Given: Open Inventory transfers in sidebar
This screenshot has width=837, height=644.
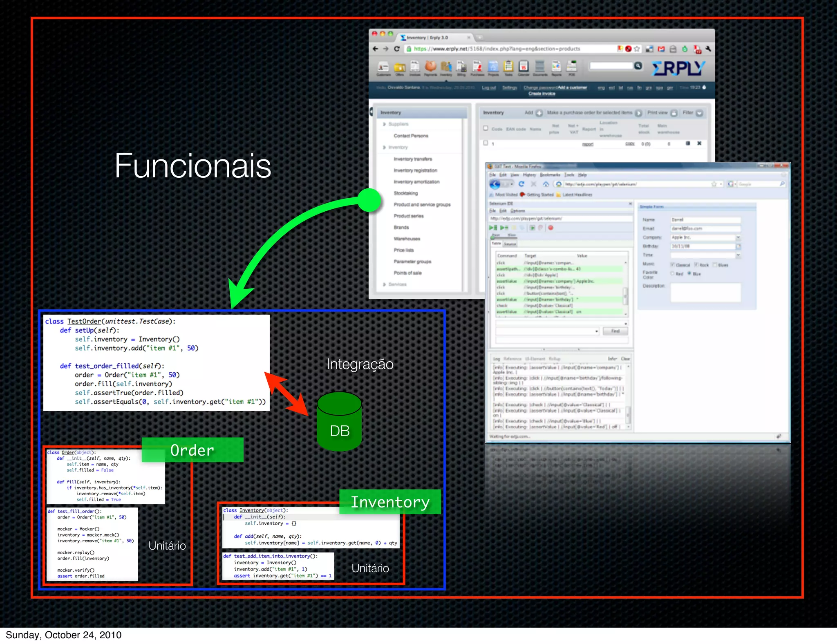Looking at the screenshot, I should [x=413, y=159].
